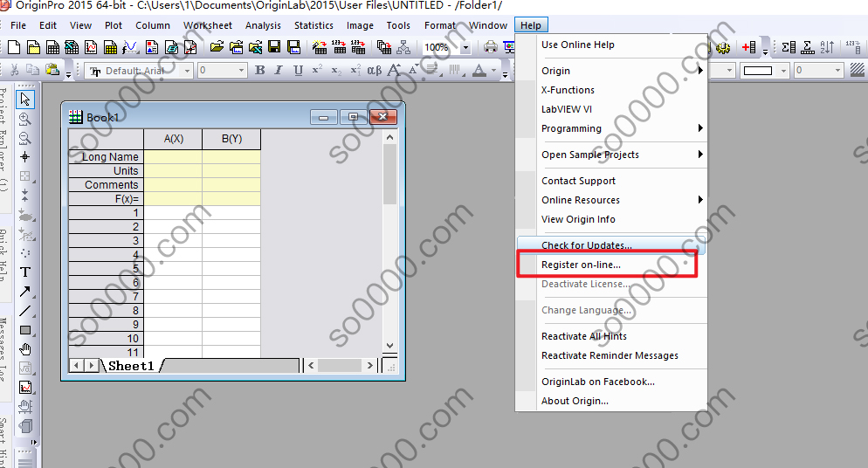This screenshot has height=468, width=868.
Task: Open the Worksheet menu
Action: (x=208, y=25)
